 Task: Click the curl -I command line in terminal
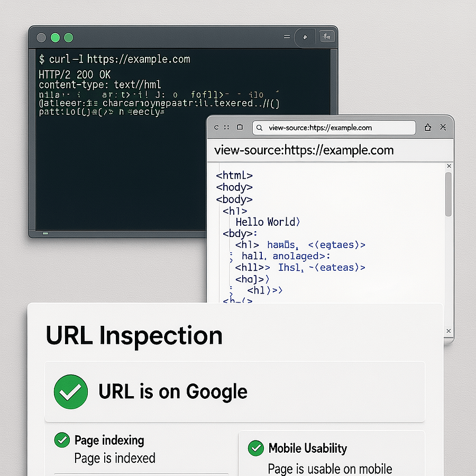(114, 59)
